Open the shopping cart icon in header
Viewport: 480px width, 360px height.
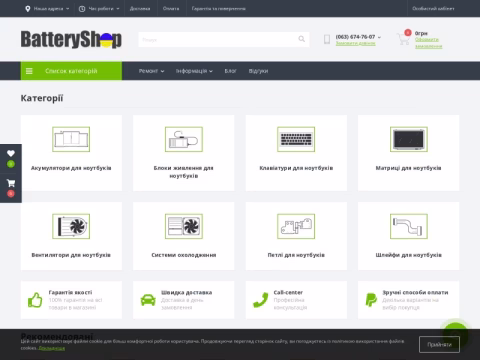[403, 39]
